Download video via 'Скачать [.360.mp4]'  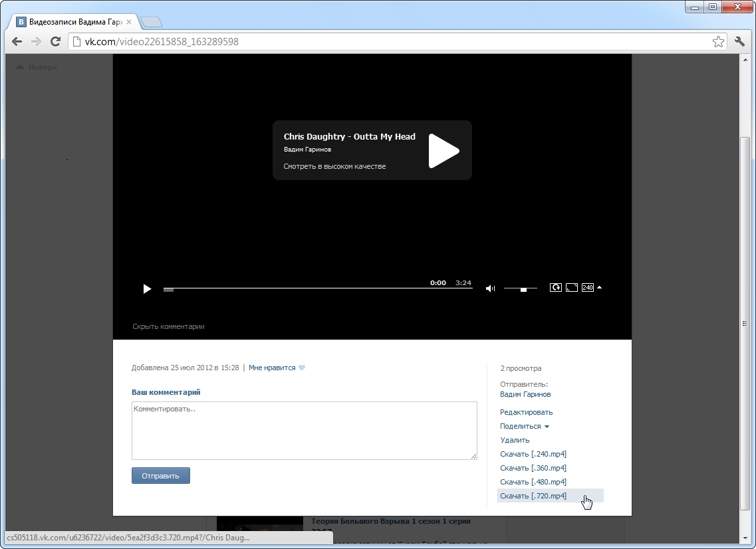[x=533, y=468]
